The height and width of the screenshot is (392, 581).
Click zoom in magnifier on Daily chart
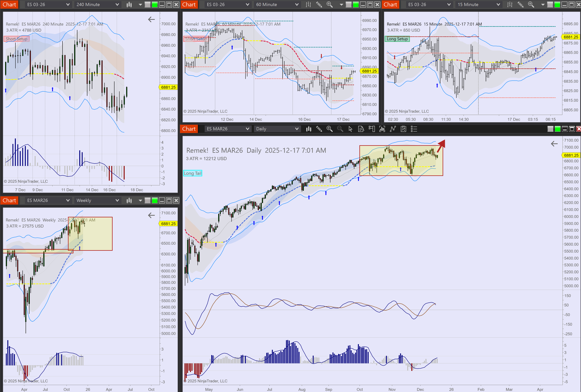coord(329,129)
